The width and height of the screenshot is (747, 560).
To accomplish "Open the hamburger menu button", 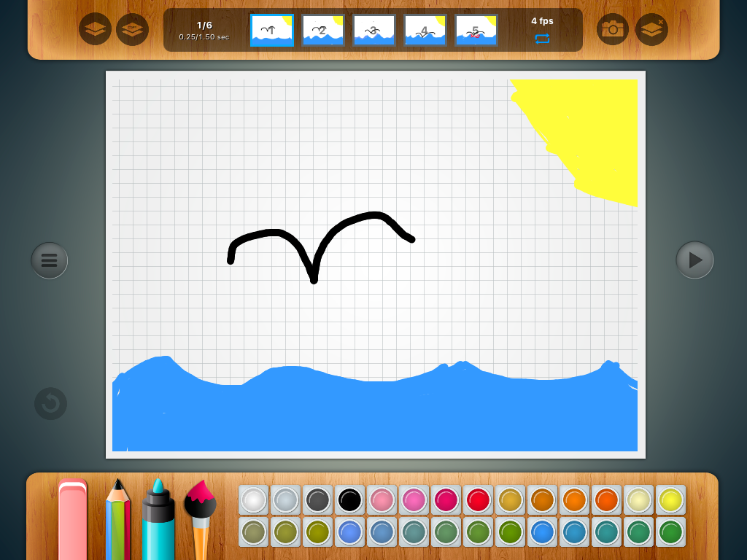I will (50, 260).
